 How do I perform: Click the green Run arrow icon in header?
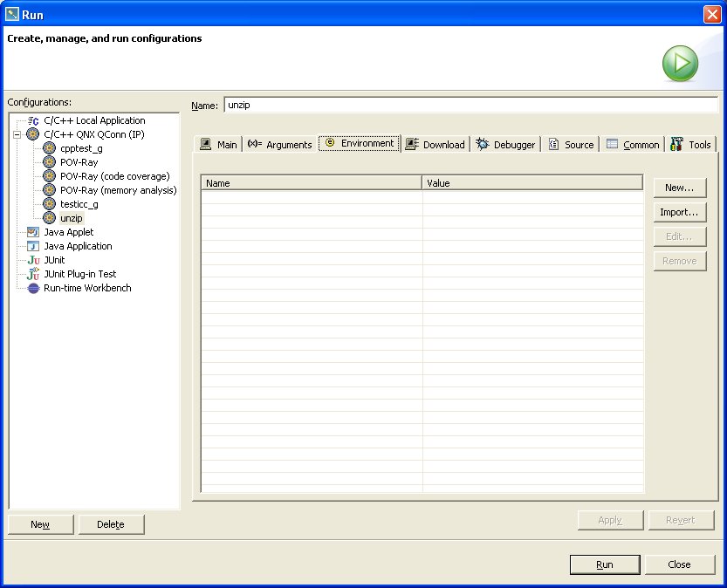point(680,65)
